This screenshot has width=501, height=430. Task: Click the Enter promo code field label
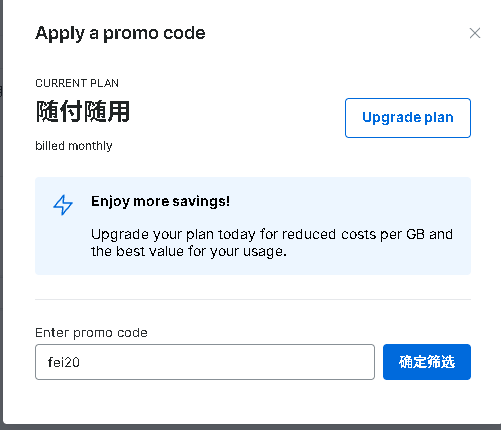pyautogui.click(x=91, y=333)
